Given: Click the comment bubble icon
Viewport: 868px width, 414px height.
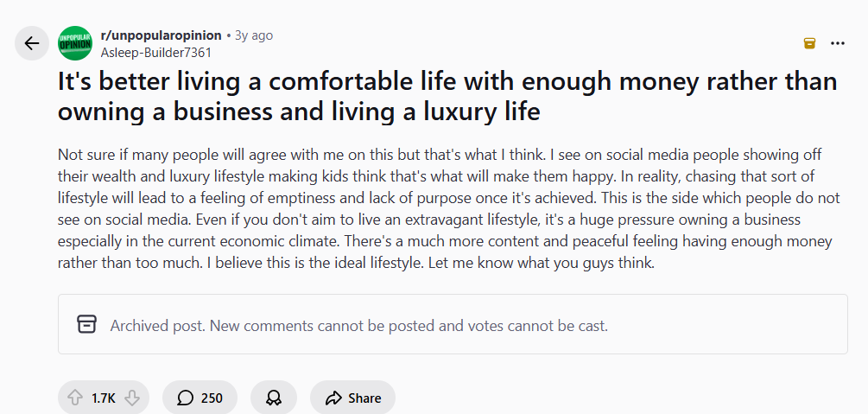Looking at the screenshot, I should click(185, 398).
